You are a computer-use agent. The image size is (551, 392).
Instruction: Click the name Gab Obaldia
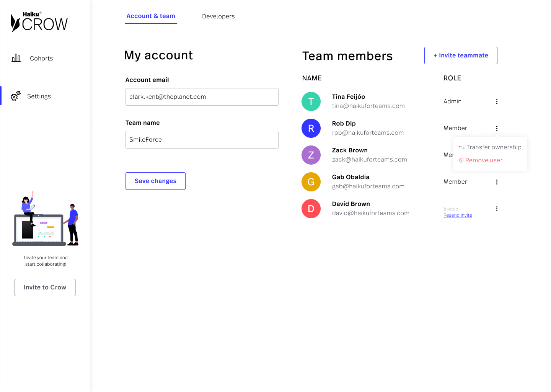[x=351, y=177]
